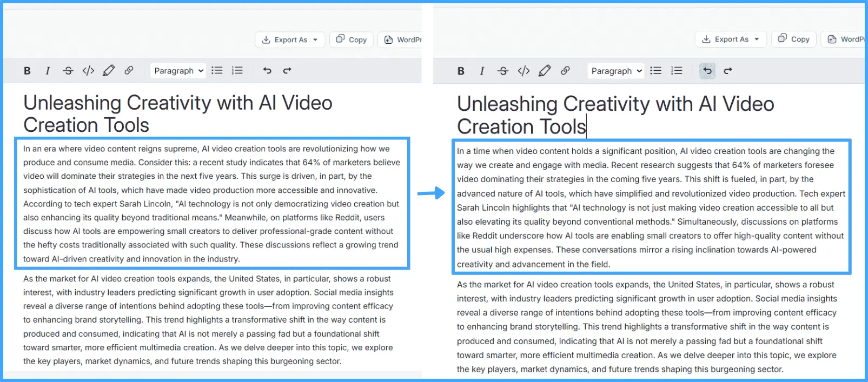Redo the change in the right editor
Viewport: 868px width, 382px height.
click(728, 71)
